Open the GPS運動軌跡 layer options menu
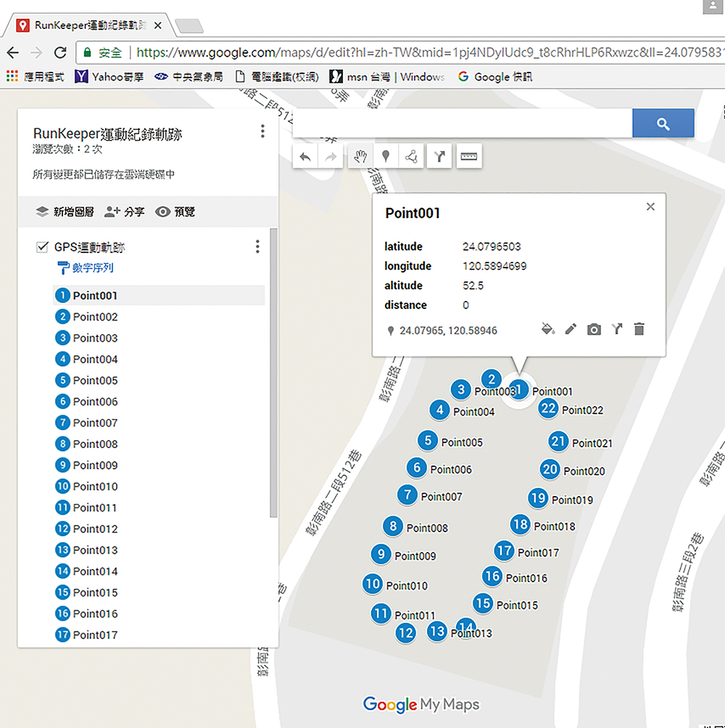The width and height of the screenshot is (725, 728). (257, 247)
